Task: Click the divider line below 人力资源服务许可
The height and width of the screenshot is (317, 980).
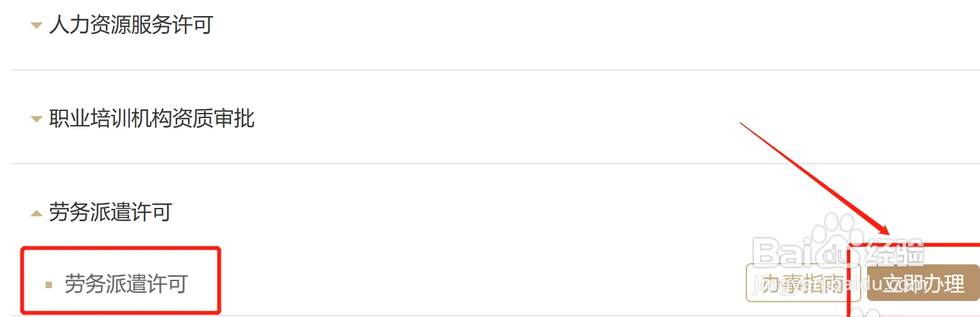Action: pyautogui.click(x=495, y=70)
